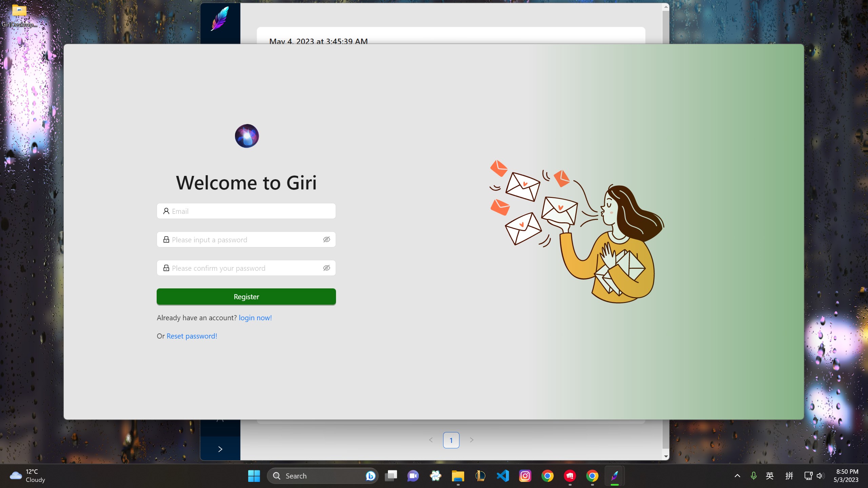868x488 pixels.
Task: Show hidden icons in the system tray
Action: point(737,476)
